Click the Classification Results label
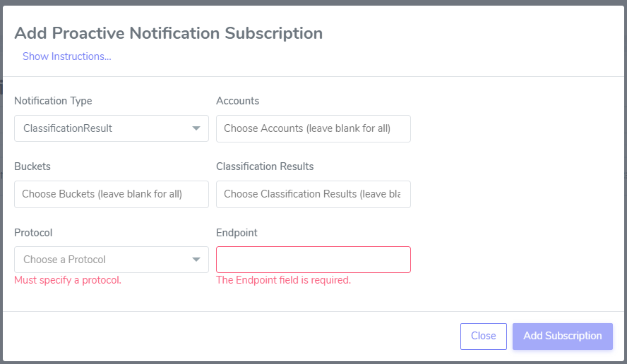Screen dimensions: 627x364 pyautogui.click(x=265, y=166)
